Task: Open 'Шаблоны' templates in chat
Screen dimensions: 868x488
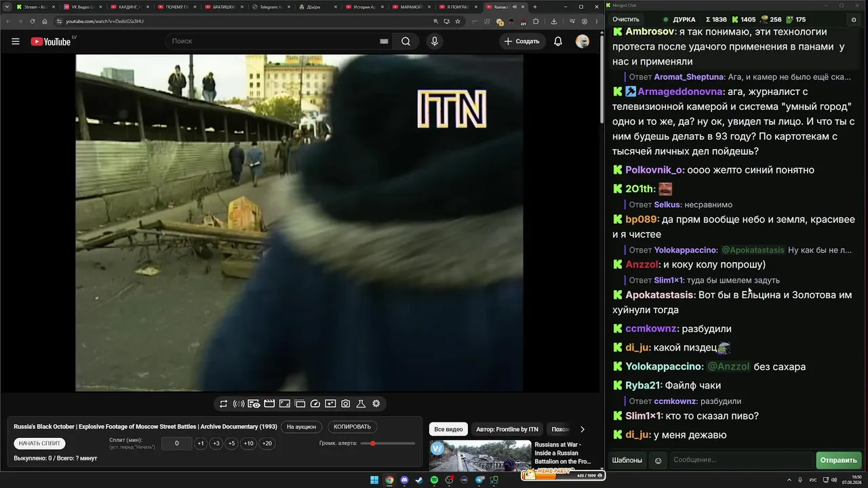Action: click(x=627, y=461)
